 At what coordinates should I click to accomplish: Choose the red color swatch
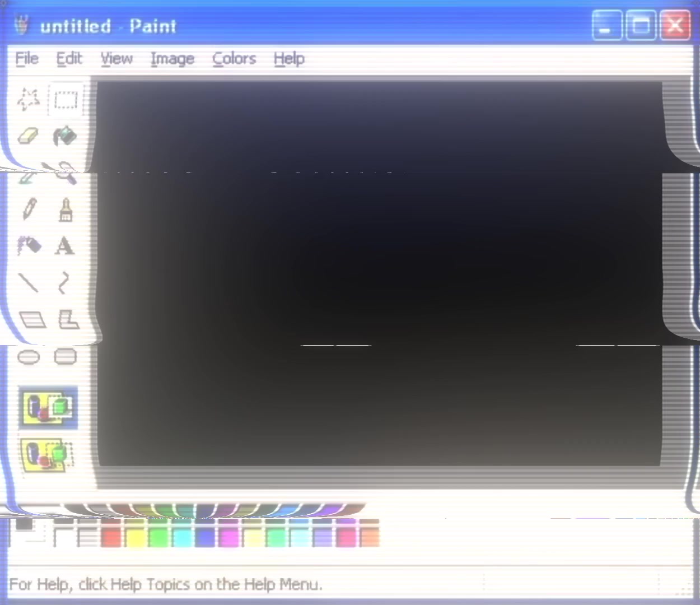(x=111, y=537)
